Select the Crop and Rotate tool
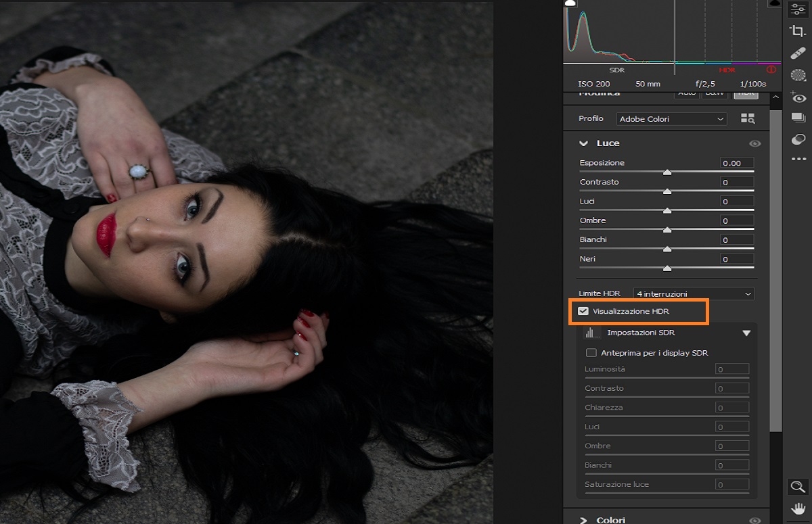 pyautogui.click(x=798, y=31)
